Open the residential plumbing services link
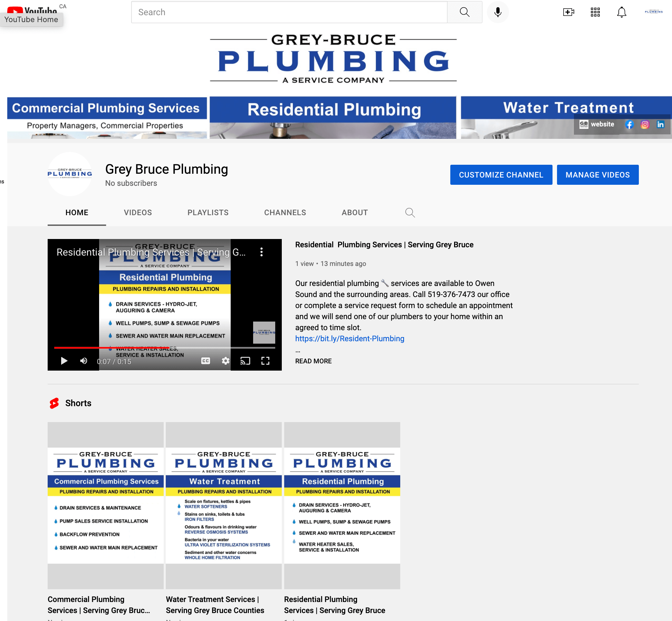672x621 pixels. tap(349, 338)
